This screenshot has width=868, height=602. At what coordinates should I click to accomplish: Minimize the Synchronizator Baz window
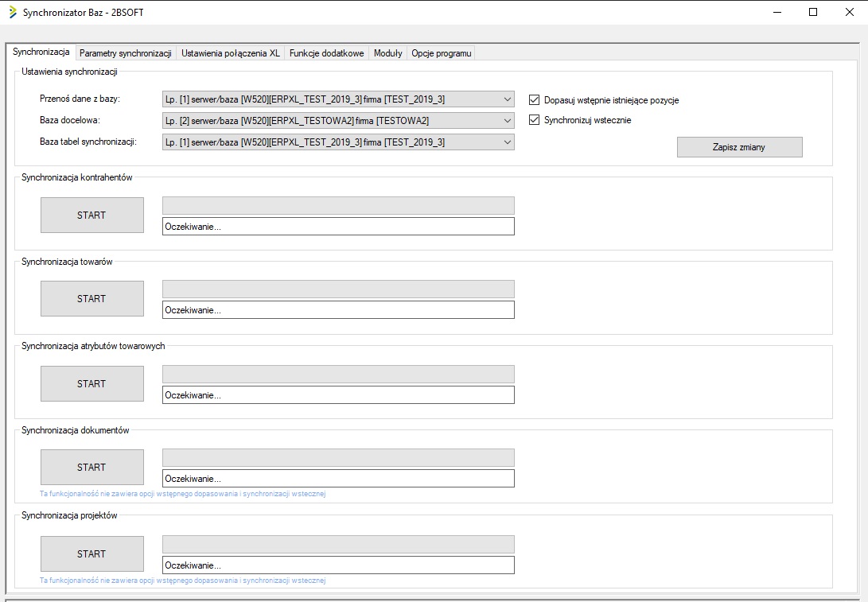pos(777,12)
